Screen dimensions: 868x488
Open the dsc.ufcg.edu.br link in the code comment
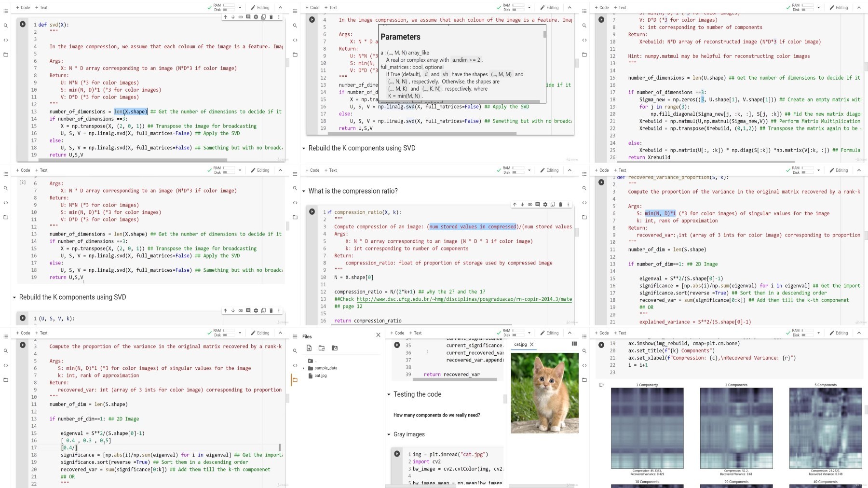coord(464,299)
